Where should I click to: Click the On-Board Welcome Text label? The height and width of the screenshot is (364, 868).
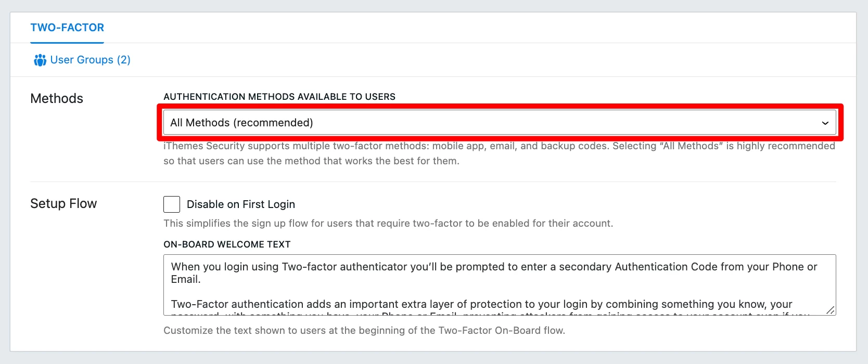pos(227,244)
